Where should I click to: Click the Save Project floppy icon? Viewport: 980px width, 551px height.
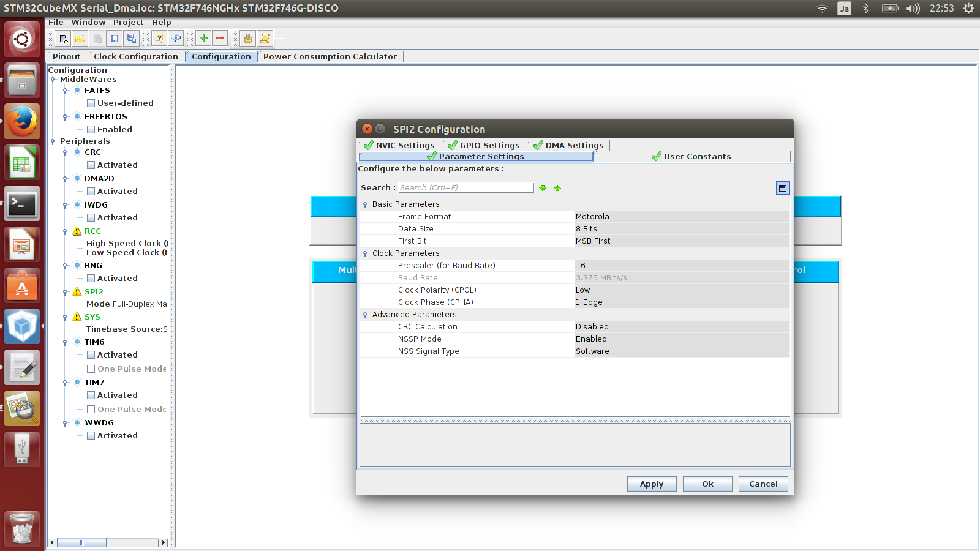click(x=114, y=39)
